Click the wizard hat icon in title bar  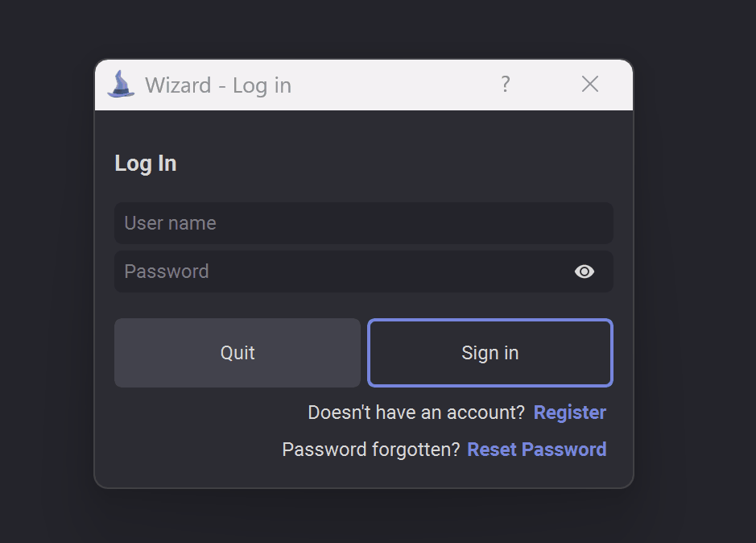click(x=121, y=85)
